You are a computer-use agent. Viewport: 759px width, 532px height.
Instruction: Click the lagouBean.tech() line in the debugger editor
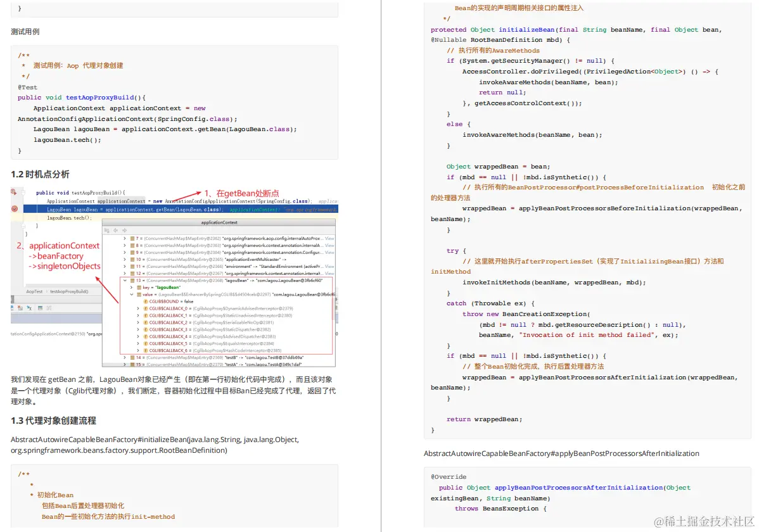pyautogui.click(x=68, y=218)
